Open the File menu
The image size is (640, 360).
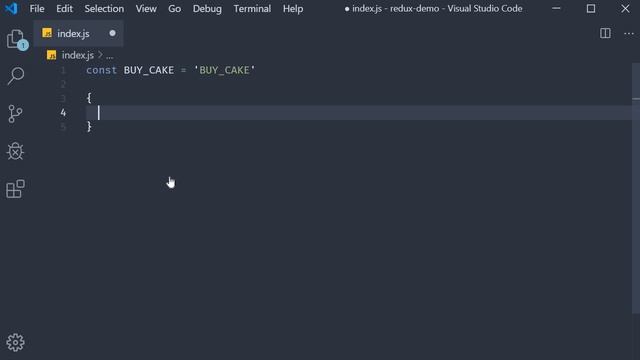[x=37, y=9]
